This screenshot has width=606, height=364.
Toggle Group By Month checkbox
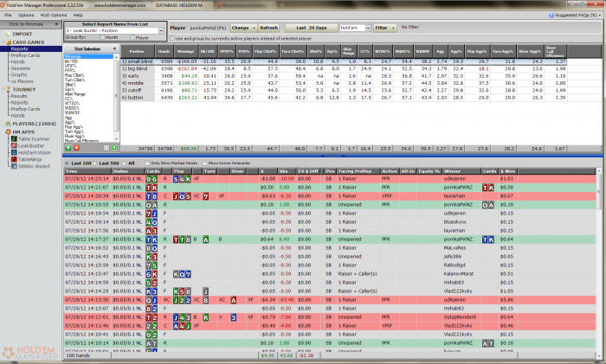(x=102, y=37)
